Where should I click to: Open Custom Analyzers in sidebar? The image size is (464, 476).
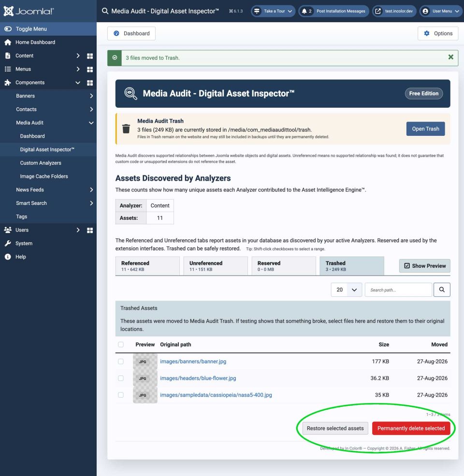[41, 163]
